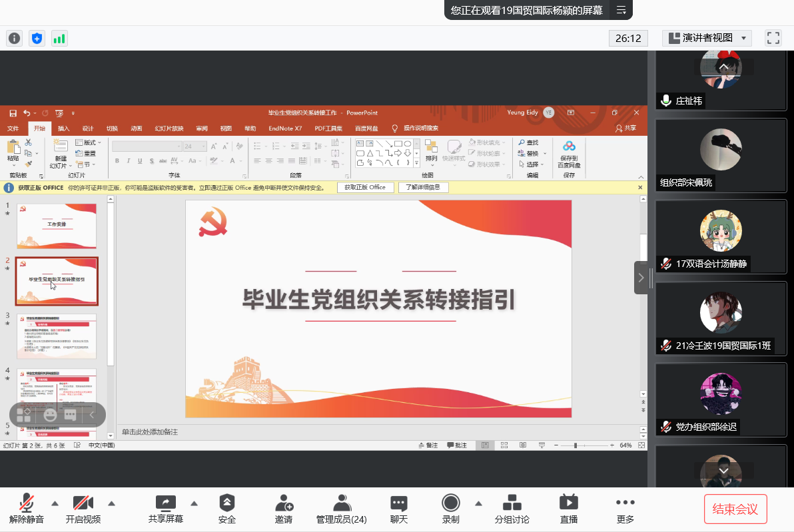Open the More (更多) menu
Image resolution: width=794 pixels, height=532 pixels.
point(625,509)
